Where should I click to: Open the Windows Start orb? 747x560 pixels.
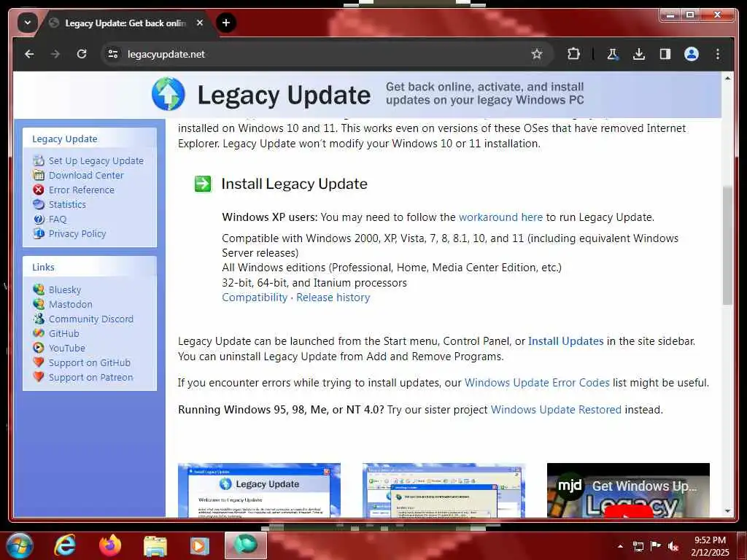tap(19, 545)
